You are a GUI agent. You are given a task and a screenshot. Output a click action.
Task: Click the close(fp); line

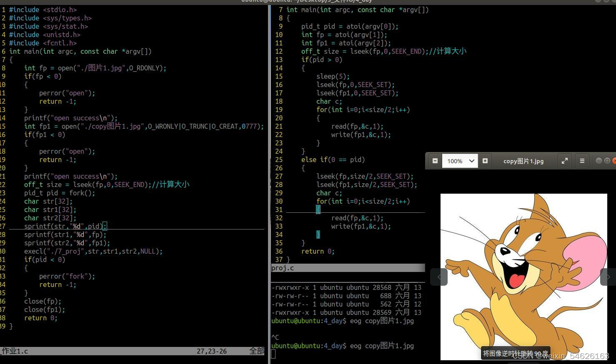[43, 301]
